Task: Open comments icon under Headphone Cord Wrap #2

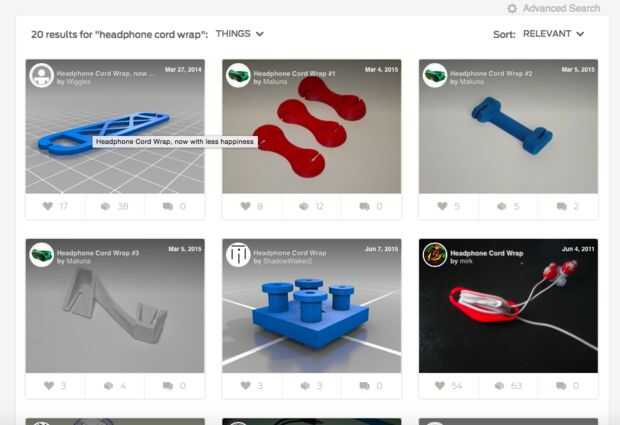Action: click(x=561, y=206)
